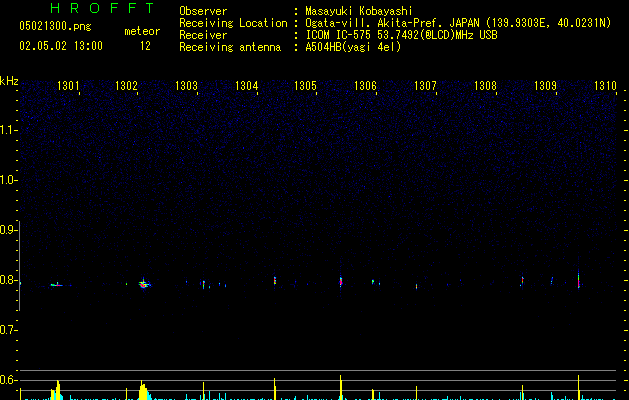Viewport: 629px width, 400px height.
Task: Click the 0.9 kHz frequency label
Action: pyautogui.click(x=8, y=230)
